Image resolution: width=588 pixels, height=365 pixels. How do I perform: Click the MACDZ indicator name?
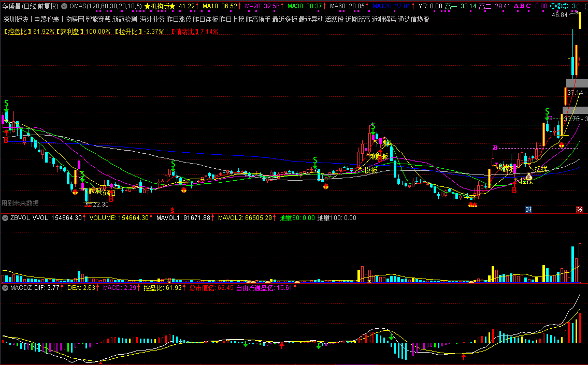click(x=21, y=288)
